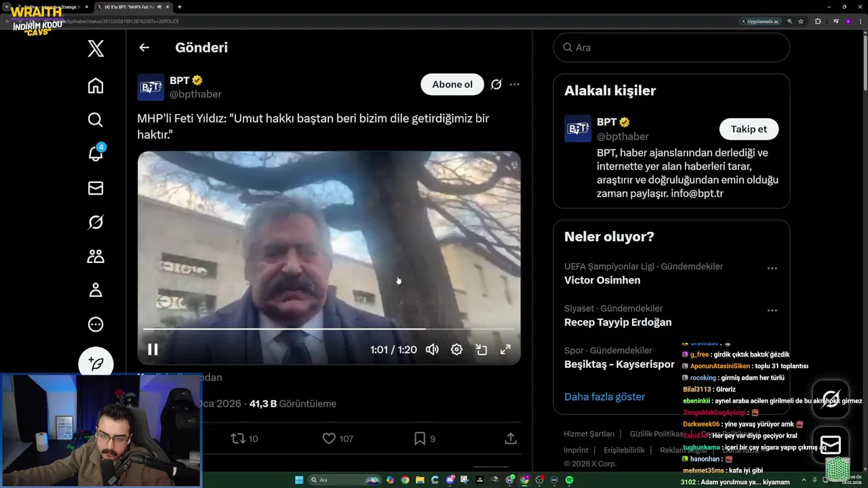Open options for Victor Osimhen trend
The height and width of the screenshot is (488, 868).
point(772,268)
